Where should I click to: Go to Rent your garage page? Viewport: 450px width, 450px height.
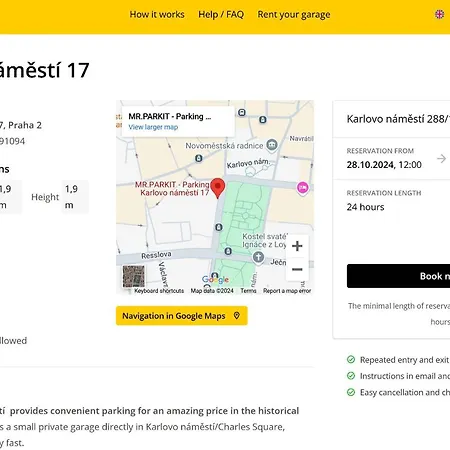click(x=294, y=15)
